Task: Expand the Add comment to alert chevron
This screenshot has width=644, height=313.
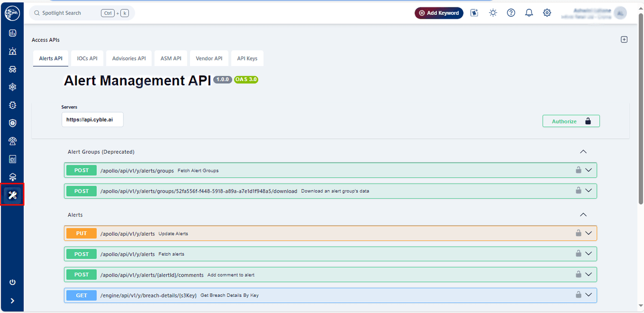Action: tap(589, 274)
